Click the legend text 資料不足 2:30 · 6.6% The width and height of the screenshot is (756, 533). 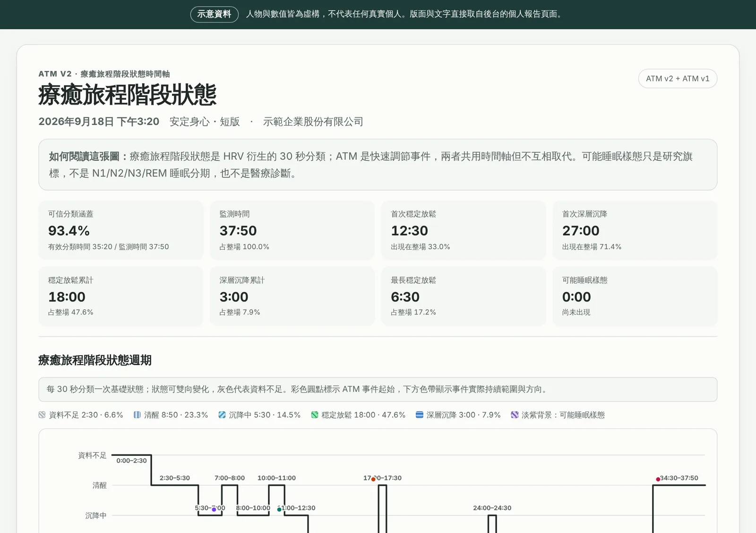(86, 415)
